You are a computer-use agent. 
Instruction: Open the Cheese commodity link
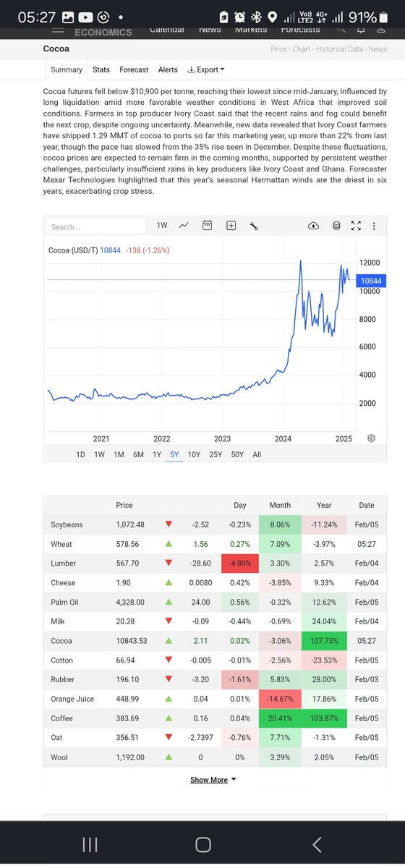pos(64,583)
